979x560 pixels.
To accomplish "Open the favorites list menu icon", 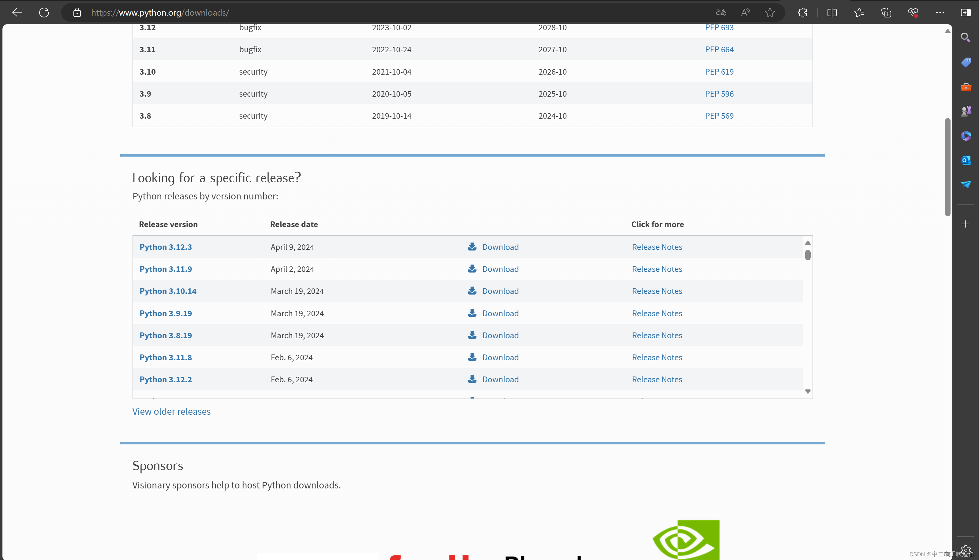I will (x=859, y=12).
